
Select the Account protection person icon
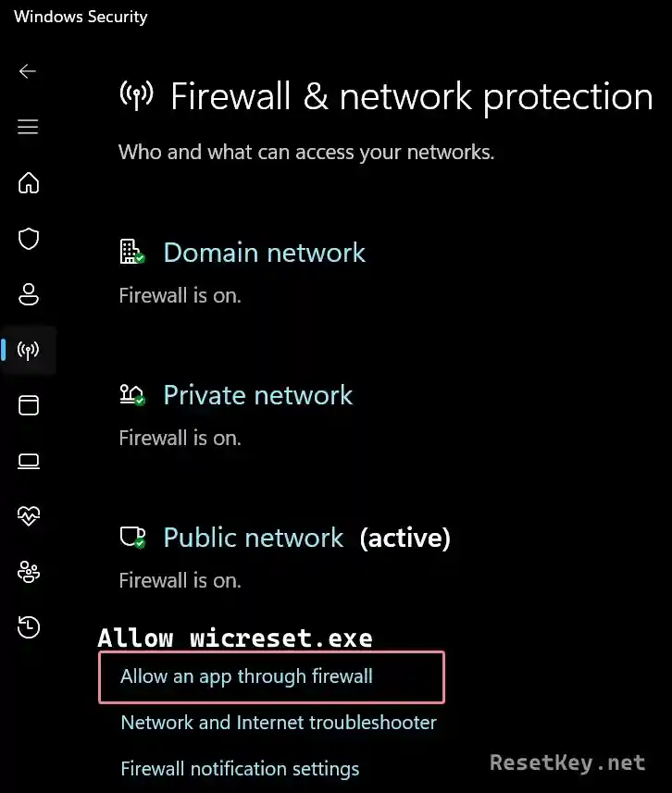28,294
